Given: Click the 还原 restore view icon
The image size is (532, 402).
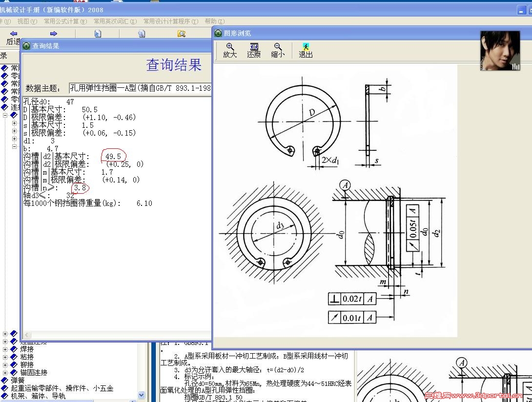Looking at the screenshot, I should coord(254,46).
